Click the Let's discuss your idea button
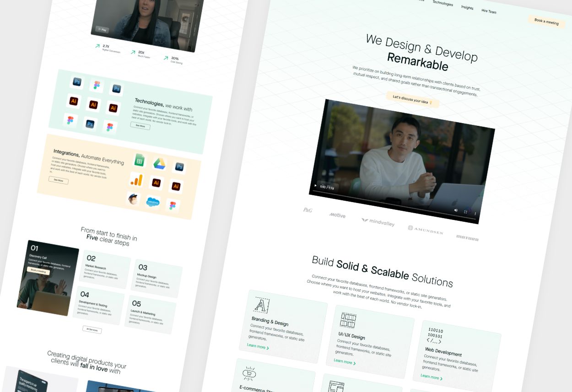Screen dimensions: 572x392 (412, 99)
